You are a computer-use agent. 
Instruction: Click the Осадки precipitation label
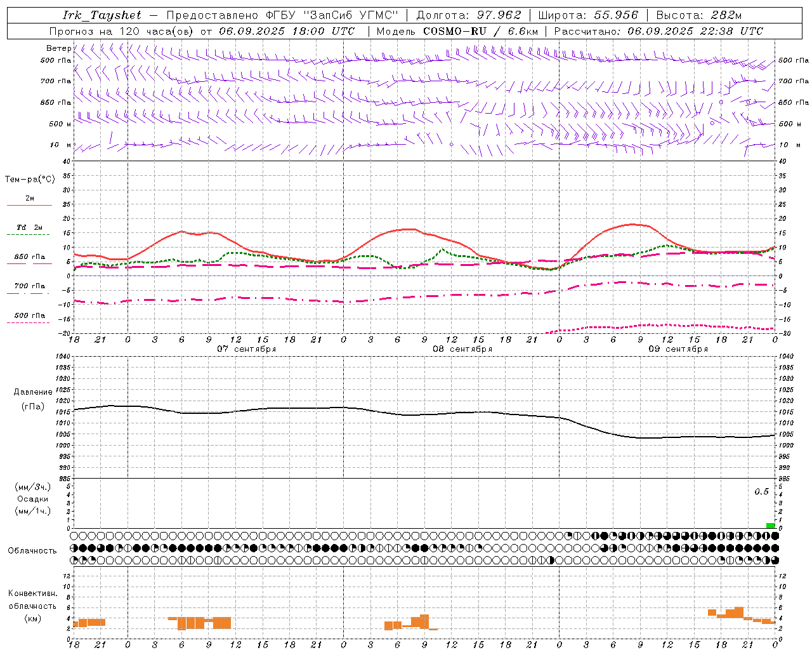click(33, 499)
